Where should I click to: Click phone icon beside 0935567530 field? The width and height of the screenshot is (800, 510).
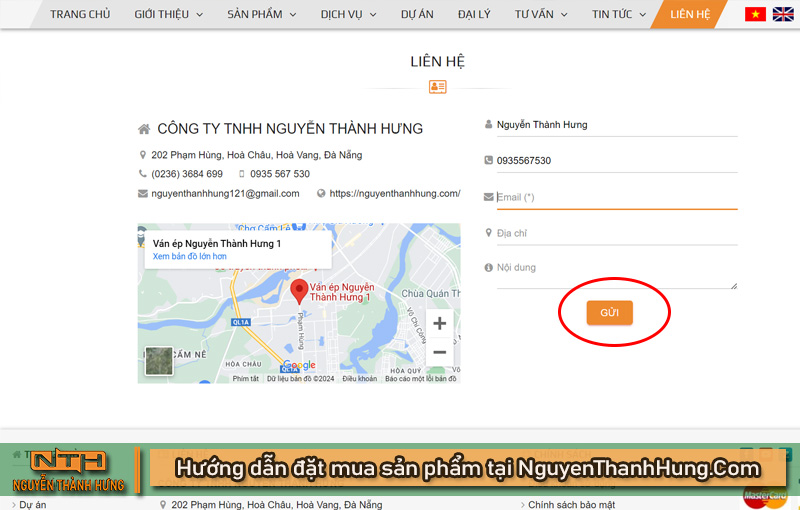[x=488, y=160]
